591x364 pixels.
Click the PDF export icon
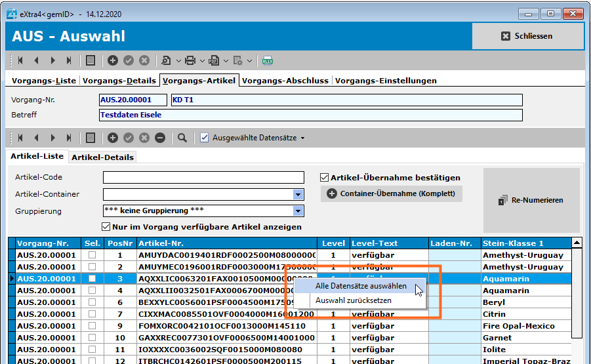[213, 60]
